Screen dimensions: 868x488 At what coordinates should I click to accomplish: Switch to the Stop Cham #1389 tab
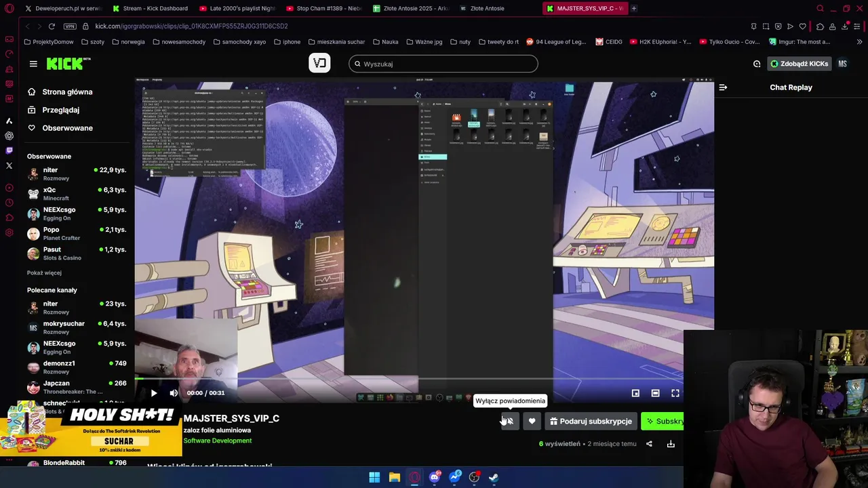tap(323, 8)
